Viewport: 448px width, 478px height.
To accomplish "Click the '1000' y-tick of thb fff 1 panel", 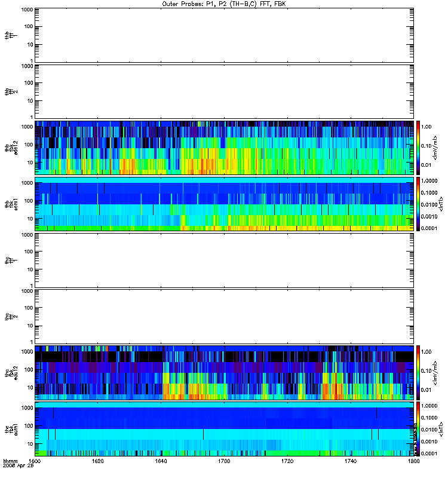I will 27,10.
